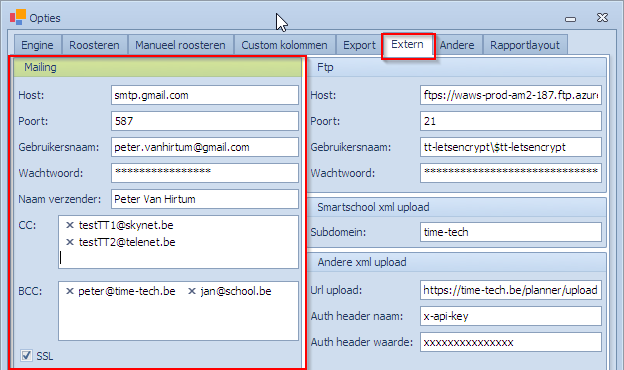Edit the Smartschool Subdomein field
This screenshot has height=370, width=624.
[511, 232]
